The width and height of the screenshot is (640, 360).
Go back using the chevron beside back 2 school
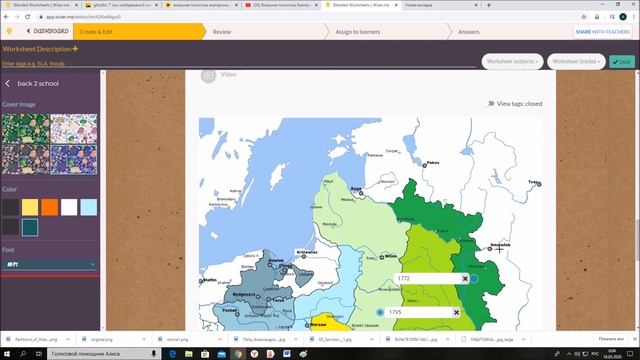click(7, 83)
